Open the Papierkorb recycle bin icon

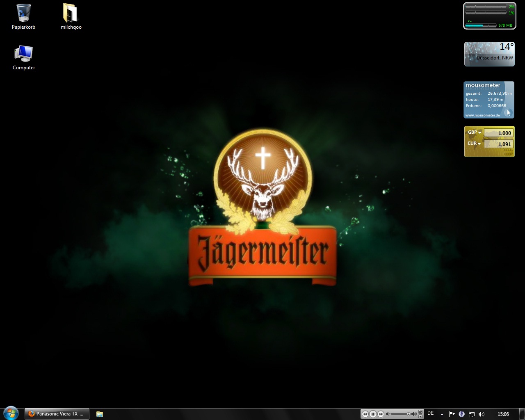pyautogui.click(x=23, y=16)
